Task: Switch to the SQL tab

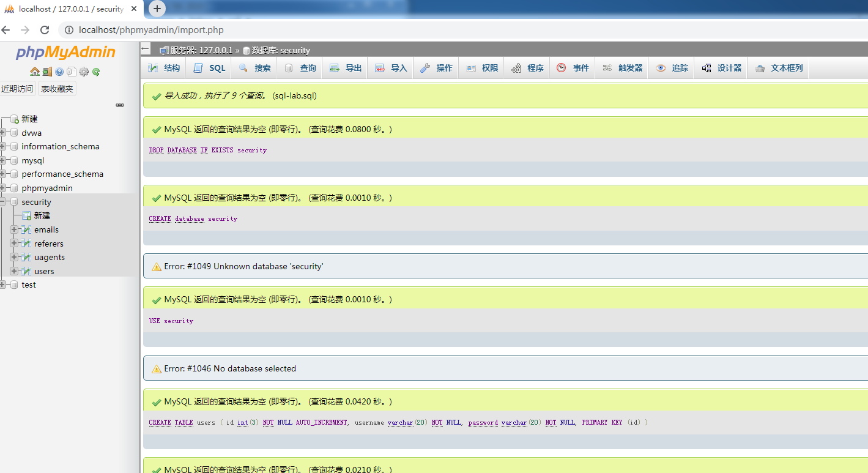Action: [209, 67]
